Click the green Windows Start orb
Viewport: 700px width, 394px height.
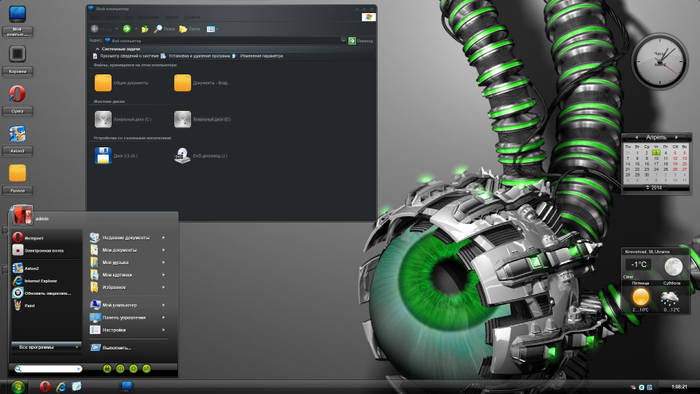(x=17, y=386)
